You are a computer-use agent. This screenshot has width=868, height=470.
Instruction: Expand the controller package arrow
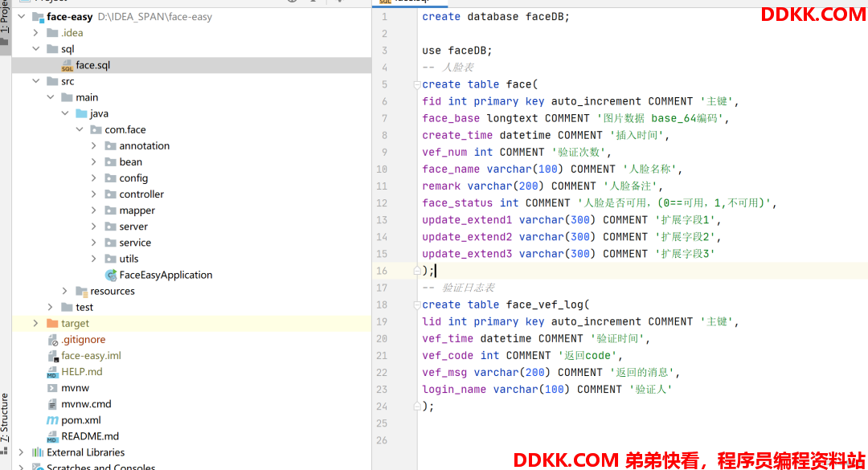tap(94, 194)
